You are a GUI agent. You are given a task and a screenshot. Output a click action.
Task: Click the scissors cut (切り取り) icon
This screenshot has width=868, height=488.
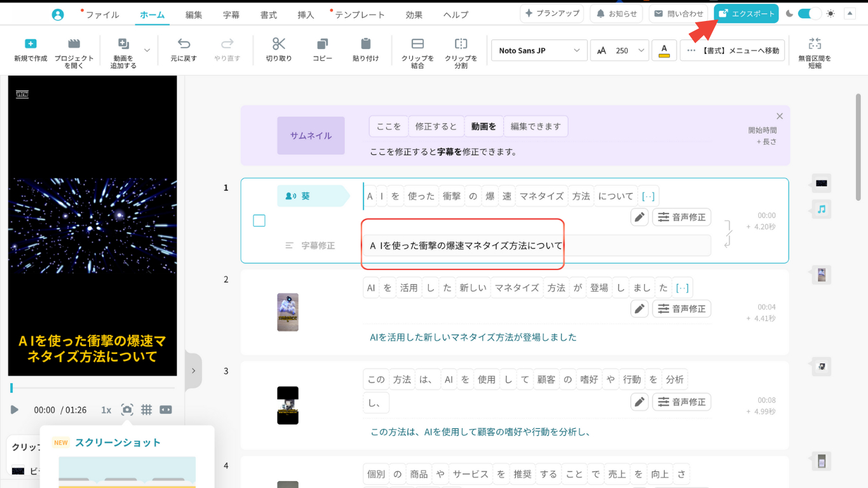(279, 44)
